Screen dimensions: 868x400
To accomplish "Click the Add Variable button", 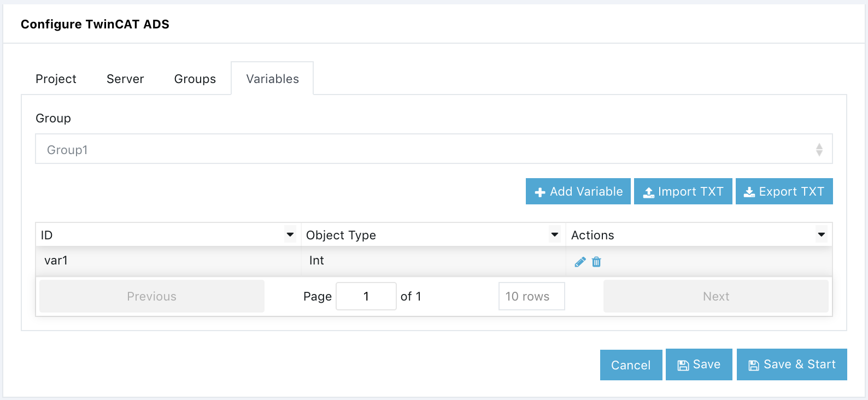I will pyautogui.click(x=578, y=191).
